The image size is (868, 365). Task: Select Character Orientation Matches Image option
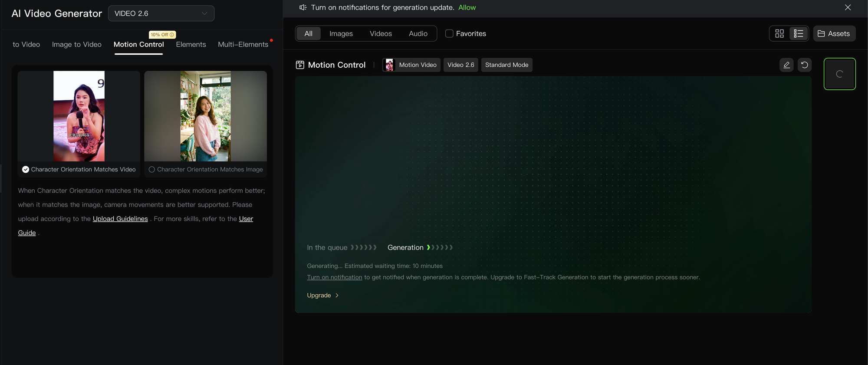(x=206, y=169)
